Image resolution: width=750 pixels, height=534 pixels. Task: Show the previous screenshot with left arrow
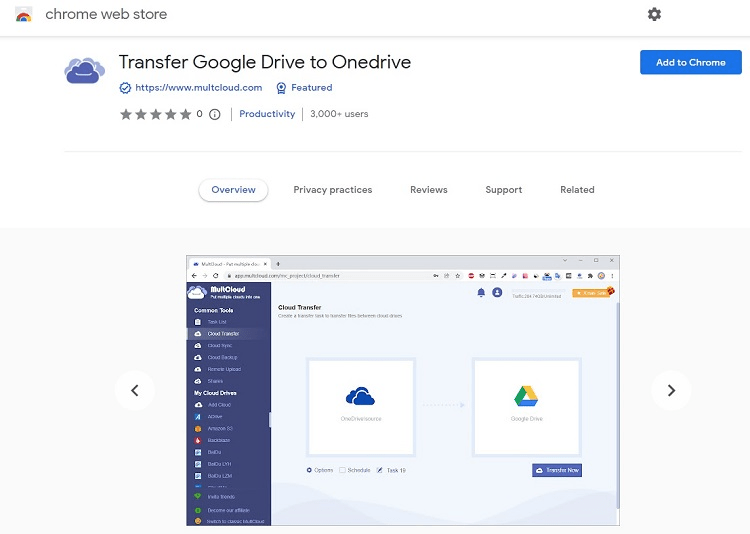click(135, 390)
